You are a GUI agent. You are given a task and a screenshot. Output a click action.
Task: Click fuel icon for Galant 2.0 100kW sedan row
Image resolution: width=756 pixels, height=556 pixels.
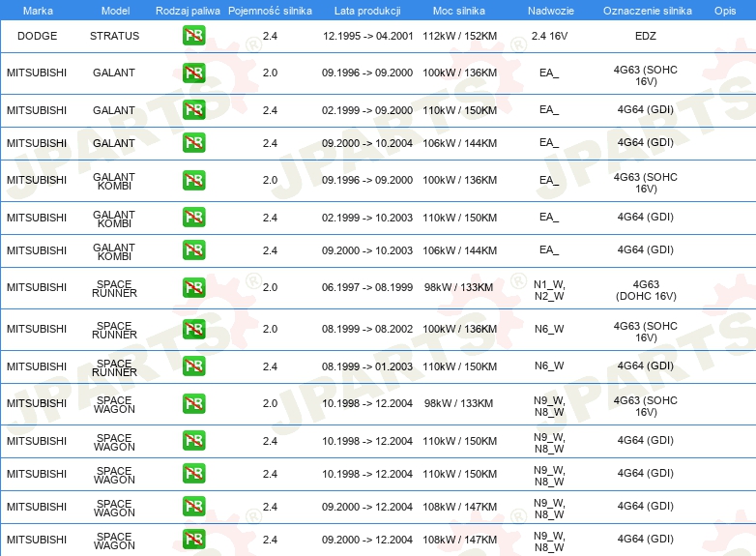(193, 73)
